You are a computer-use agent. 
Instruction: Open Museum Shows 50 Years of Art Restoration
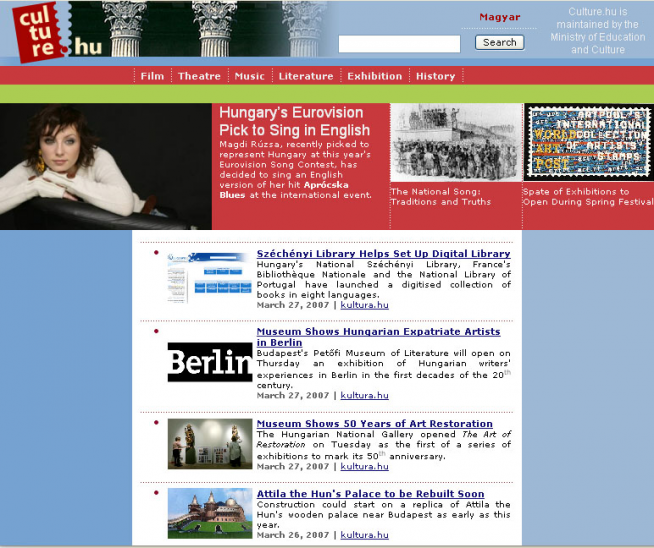[x=375, y=423]
